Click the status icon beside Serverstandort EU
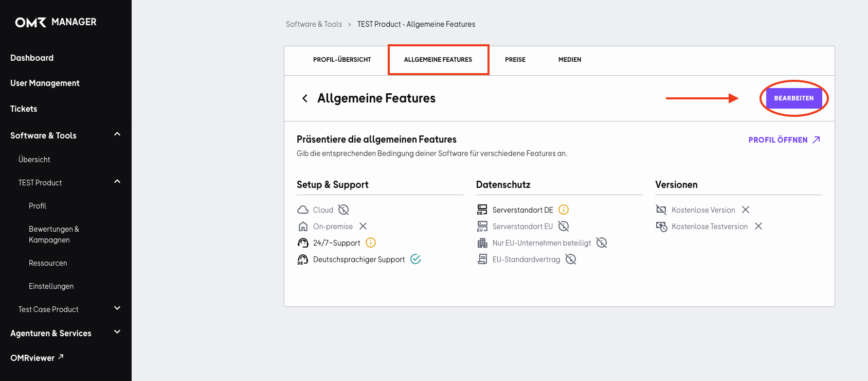 point(564,226)
